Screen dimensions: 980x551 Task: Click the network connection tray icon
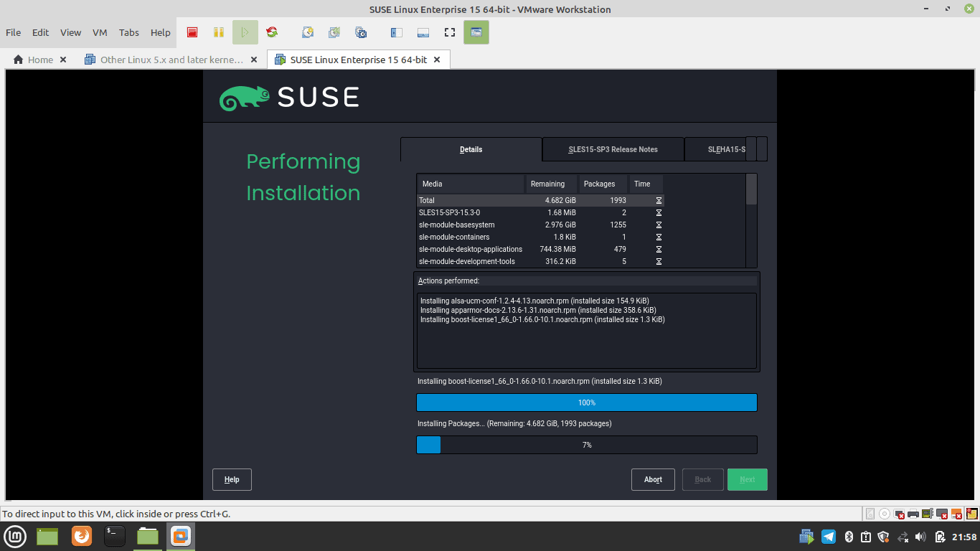coord(903,537)
